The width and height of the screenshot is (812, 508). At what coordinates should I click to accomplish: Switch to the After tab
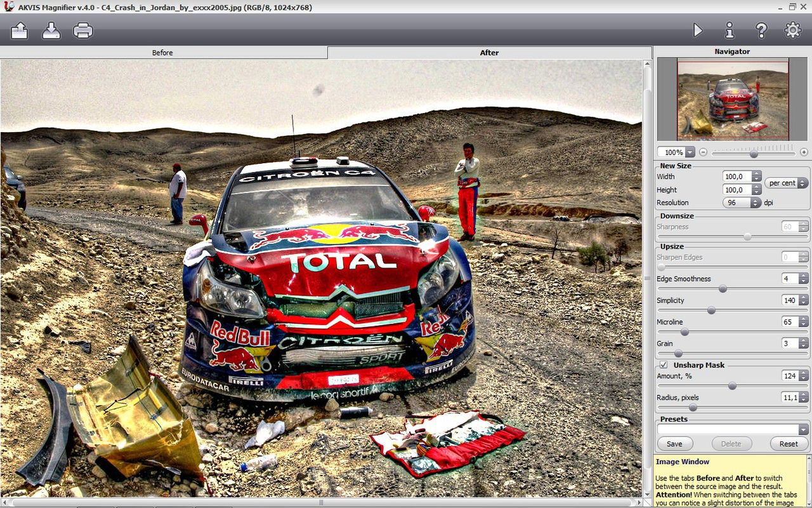point(489,53)
